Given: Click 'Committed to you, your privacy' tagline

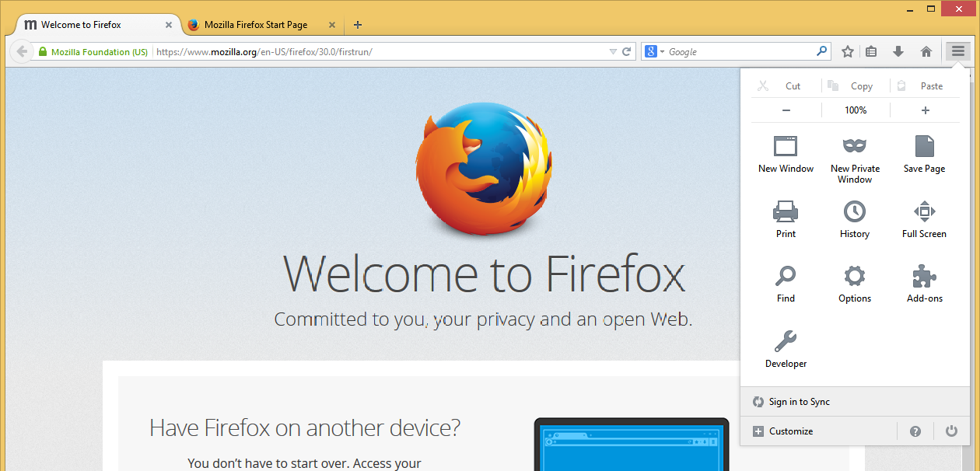Looking at the screenshot, I should (483, 319).
